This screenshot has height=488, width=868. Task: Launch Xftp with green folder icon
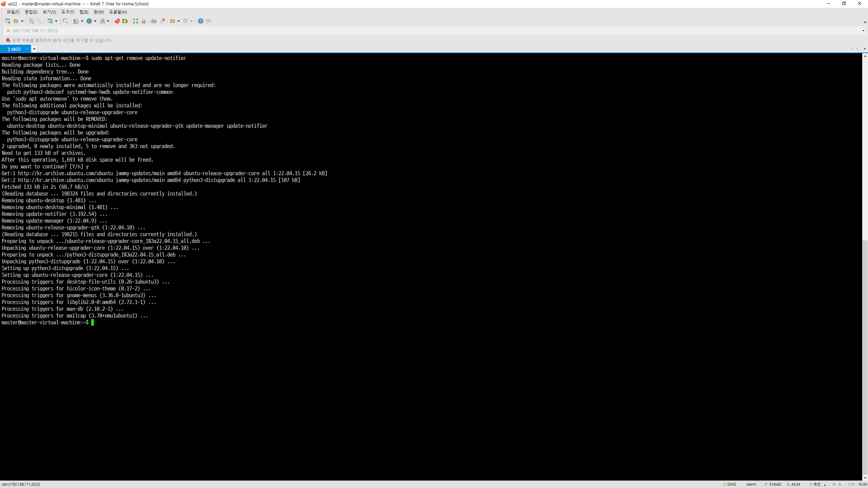pos(125,21)
